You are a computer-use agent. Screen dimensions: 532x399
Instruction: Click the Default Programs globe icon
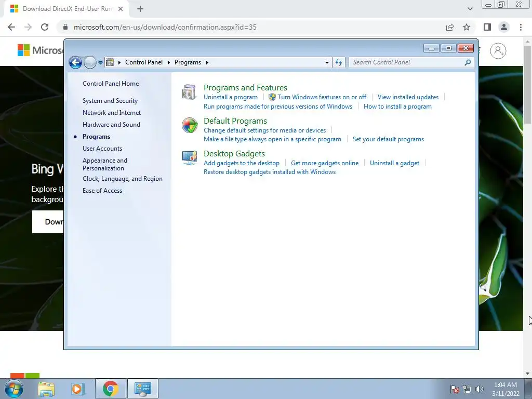(189, 125)
